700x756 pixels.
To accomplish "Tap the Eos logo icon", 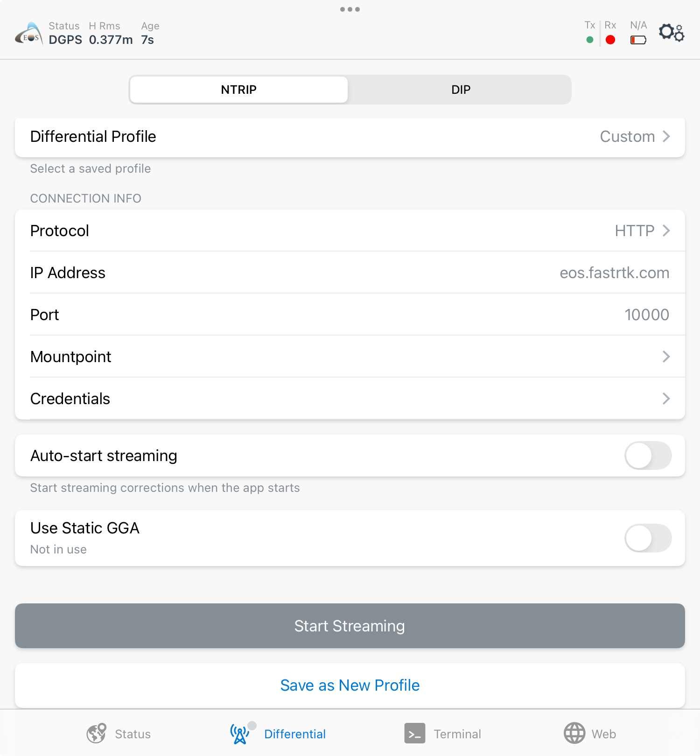I will point(29,34).
